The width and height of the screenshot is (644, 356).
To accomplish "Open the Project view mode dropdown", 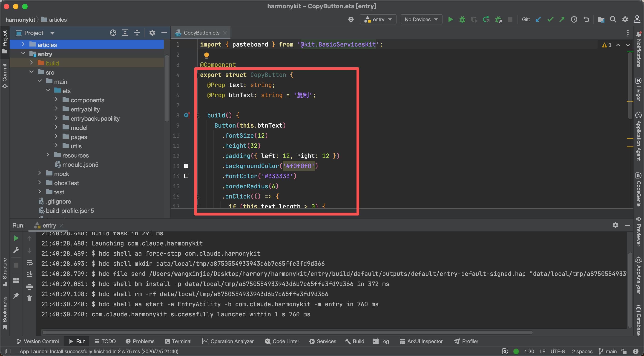I will [x=52, y=33].
